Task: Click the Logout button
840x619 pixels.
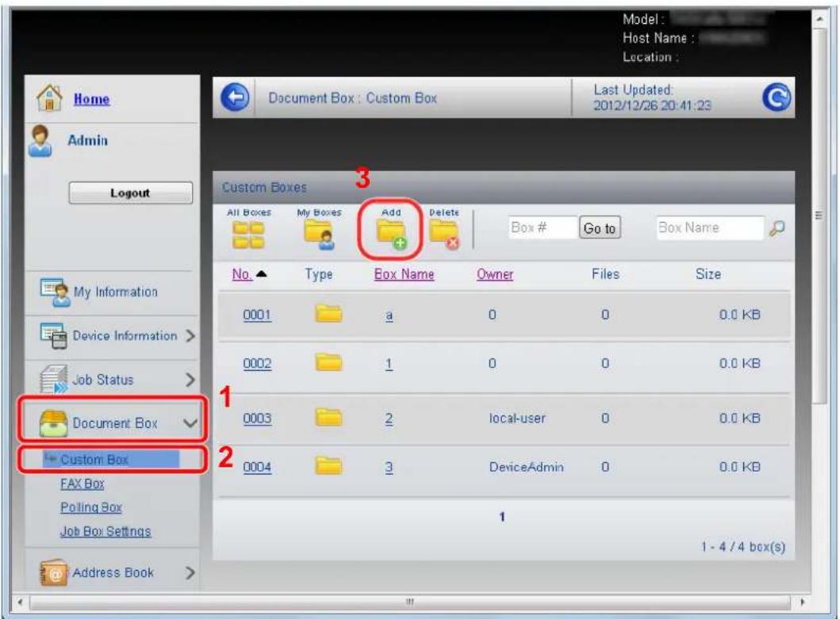Action: [130, 193]
